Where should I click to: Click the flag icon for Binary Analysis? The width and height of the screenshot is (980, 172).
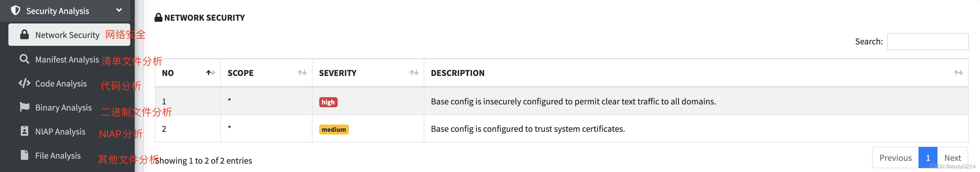[24, 107]
